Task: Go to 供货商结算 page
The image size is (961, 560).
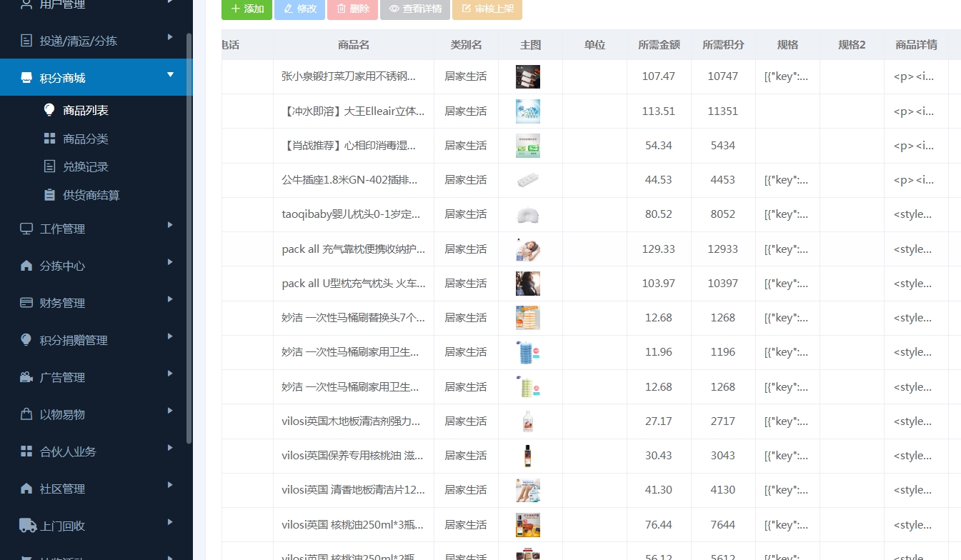Action: click(91, 195)
